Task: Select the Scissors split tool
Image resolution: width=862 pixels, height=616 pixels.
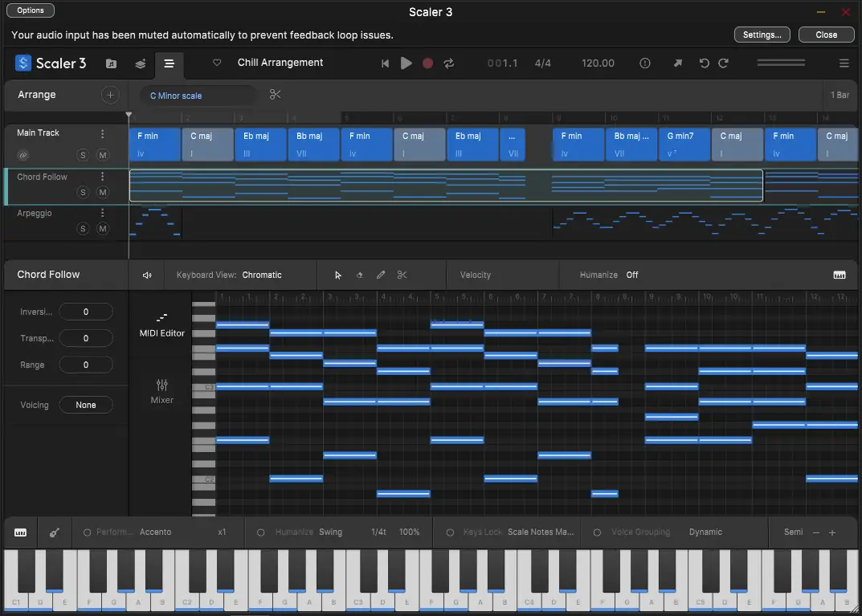Action: (402, 275)
